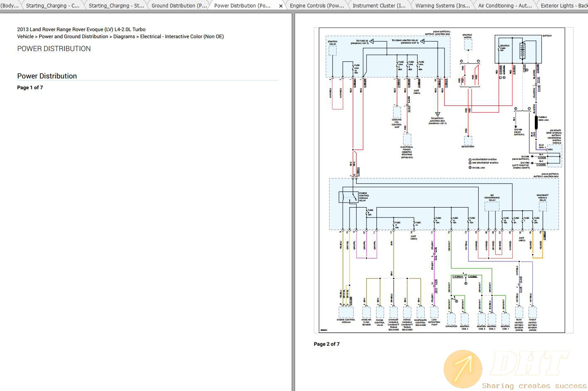588x391 pixels.
Task: Open the Ground Distribution tab
Action: click(179, 6)
